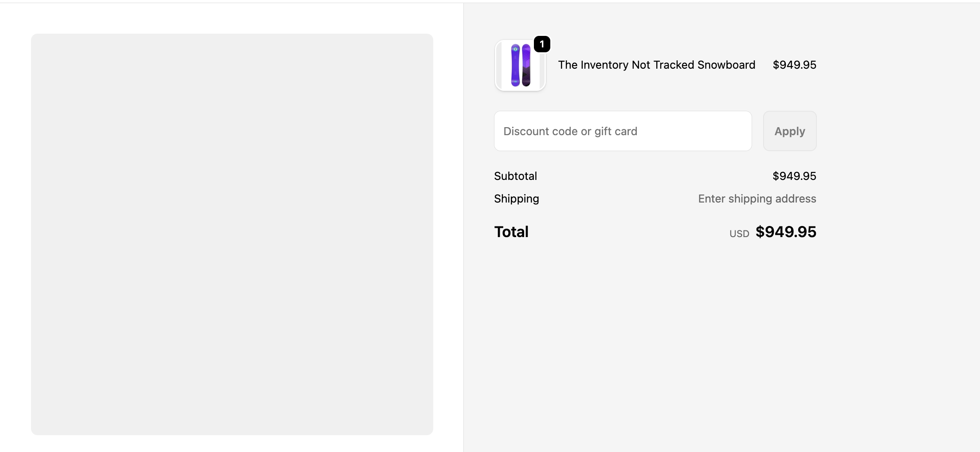The width and height of the screenshot is (980, 452).
Task: Focus the Discount code or gift card field
Action: click(x=623, y=131)
